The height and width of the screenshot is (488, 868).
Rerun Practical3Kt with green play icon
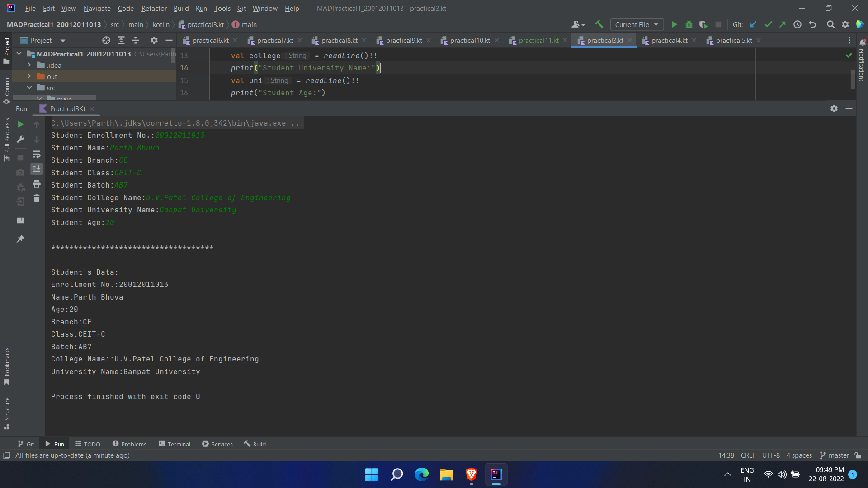[x=20, y=124]
